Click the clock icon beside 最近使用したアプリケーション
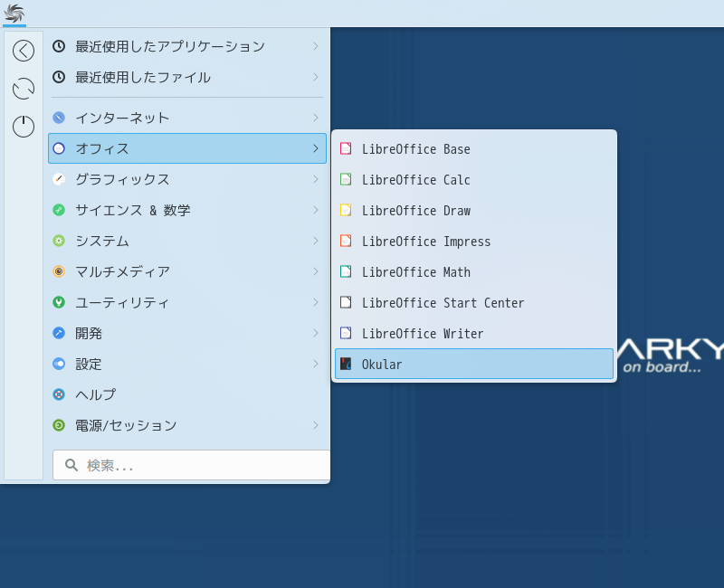Image resolution: width=724 pixels, height=588 pixels. point(59,46)
